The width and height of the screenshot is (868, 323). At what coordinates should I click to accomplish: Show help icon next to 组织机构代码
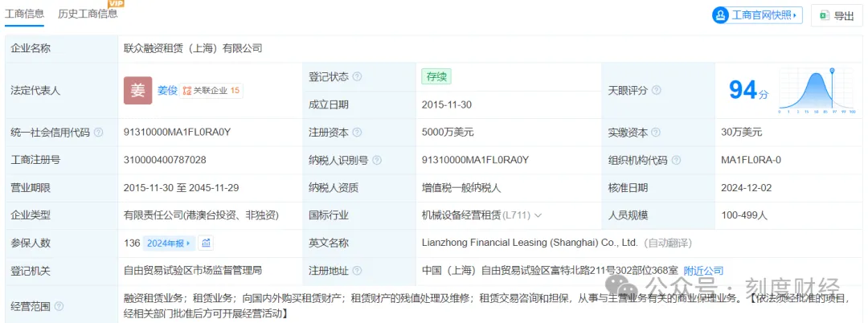[x=677, y=161]
